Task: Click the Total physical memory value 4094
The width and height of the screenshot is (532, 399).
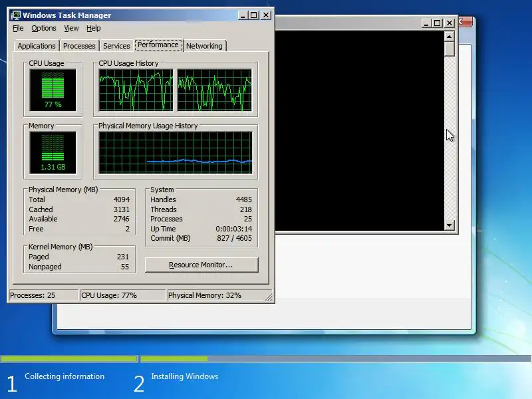Action: (122, 199)
